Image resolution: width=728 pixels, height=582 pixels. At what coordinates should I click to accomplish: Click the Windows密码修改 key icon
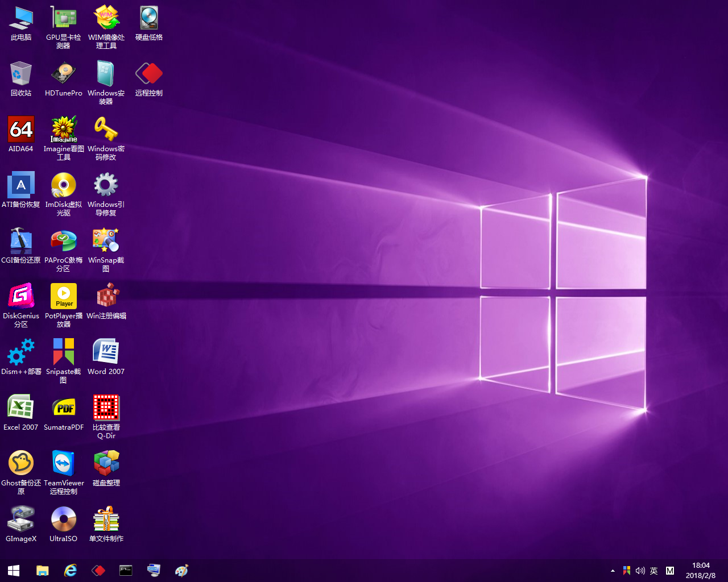click(106, 139)
